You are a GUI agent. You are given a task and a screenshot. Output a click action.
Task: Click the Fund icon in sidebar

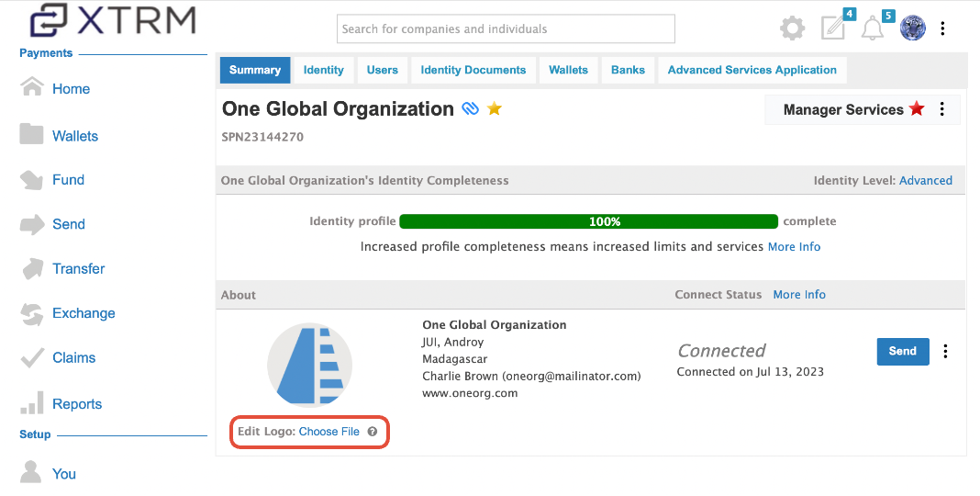31,179
